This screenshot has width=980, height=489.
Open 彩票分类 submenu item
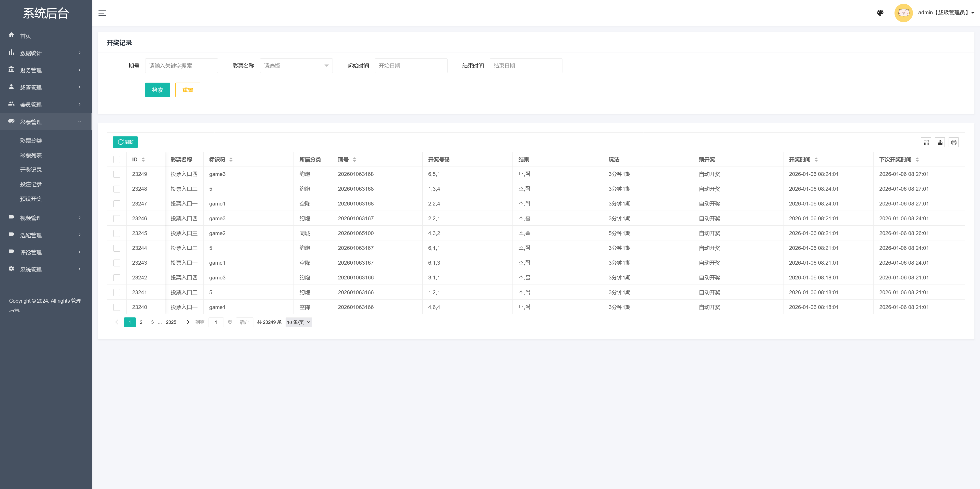pyautogui.click(x=31, y=140)
